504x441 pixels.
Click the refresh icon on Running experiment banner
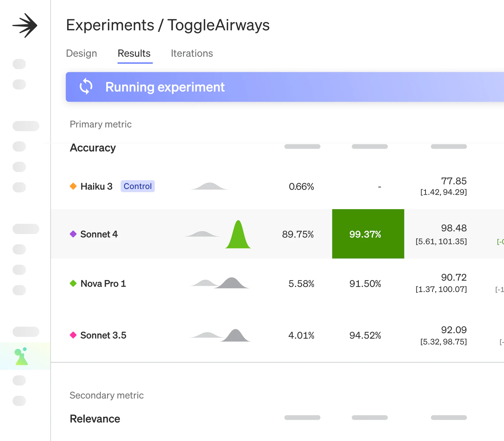coord(86,87)
